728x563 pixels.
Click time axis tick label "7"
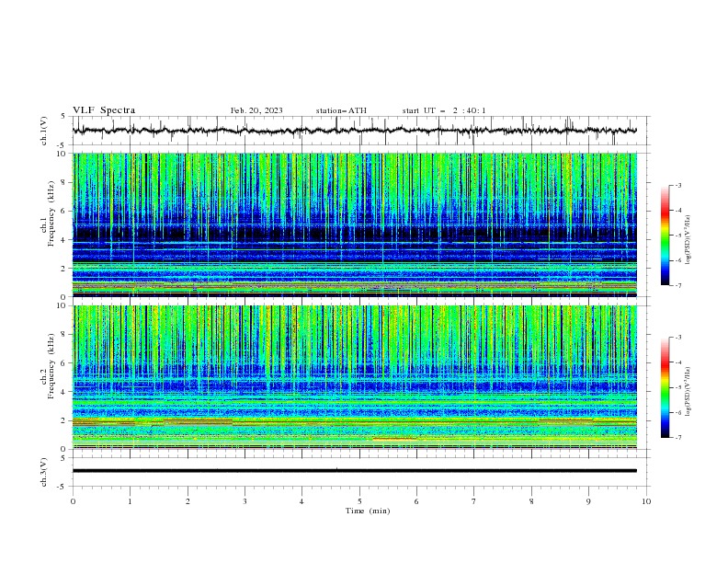474,501
